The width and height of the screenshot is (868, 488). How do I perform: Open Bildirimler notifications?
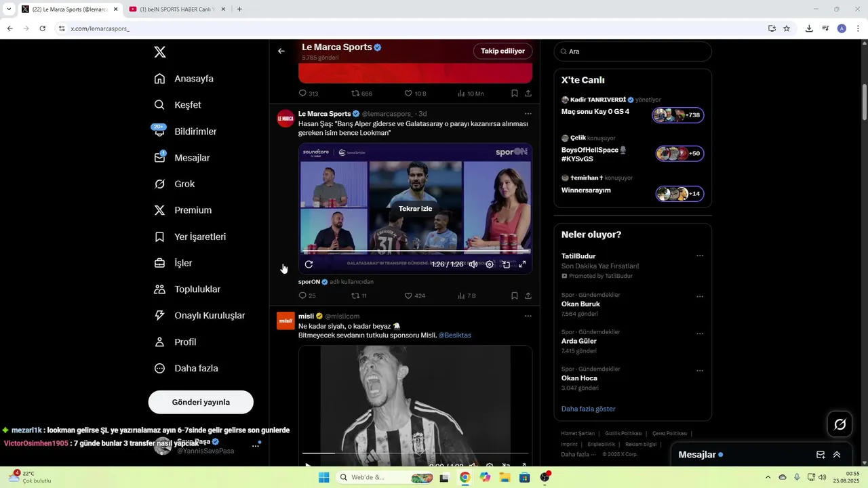(x=185, y=131)
